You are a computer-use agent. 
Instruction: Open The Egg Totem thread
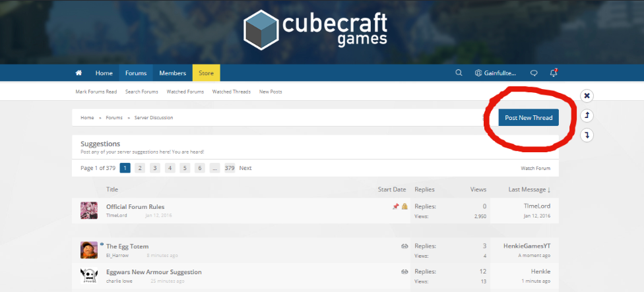click(127, 247)
